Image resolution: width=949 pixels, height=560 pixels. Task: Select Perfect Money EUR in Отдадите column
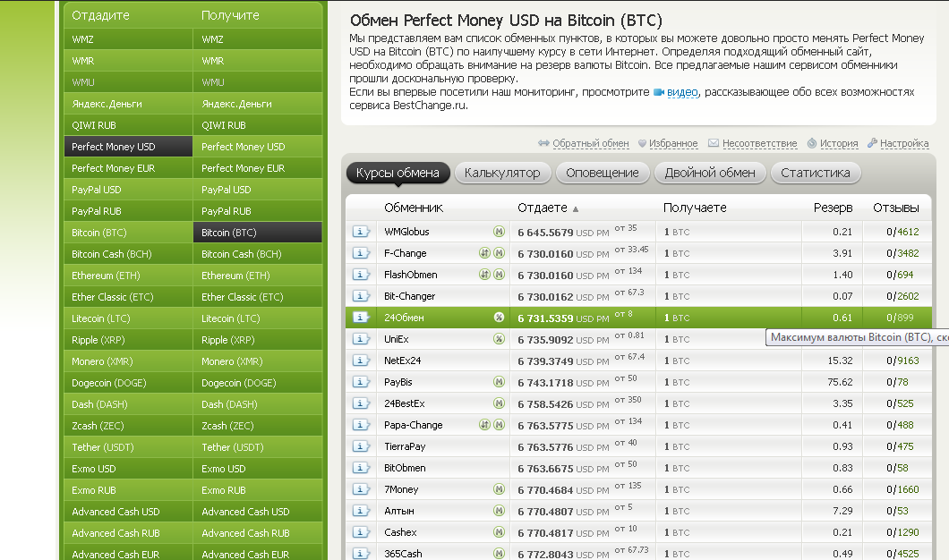(128, 168)
